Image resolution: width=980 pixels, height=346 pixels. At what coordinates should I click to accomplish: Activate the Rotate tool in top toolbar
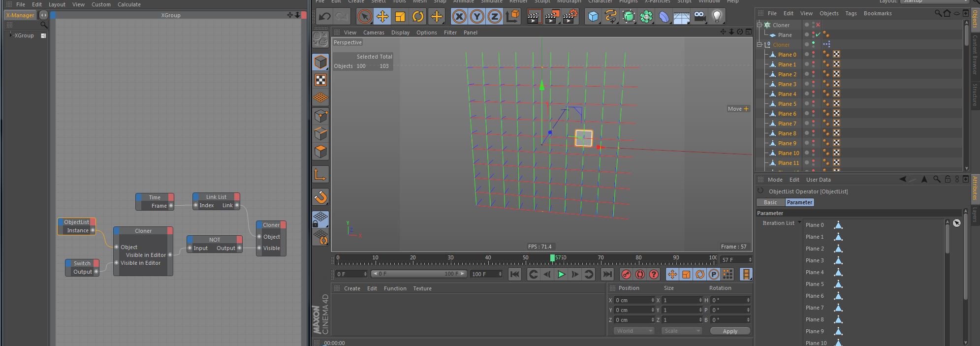pos(418,17)
